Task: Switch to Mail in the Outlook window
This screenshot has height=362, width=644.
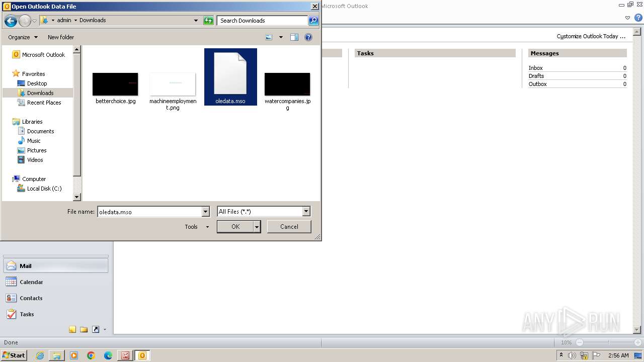Action: tap(56, 266)
